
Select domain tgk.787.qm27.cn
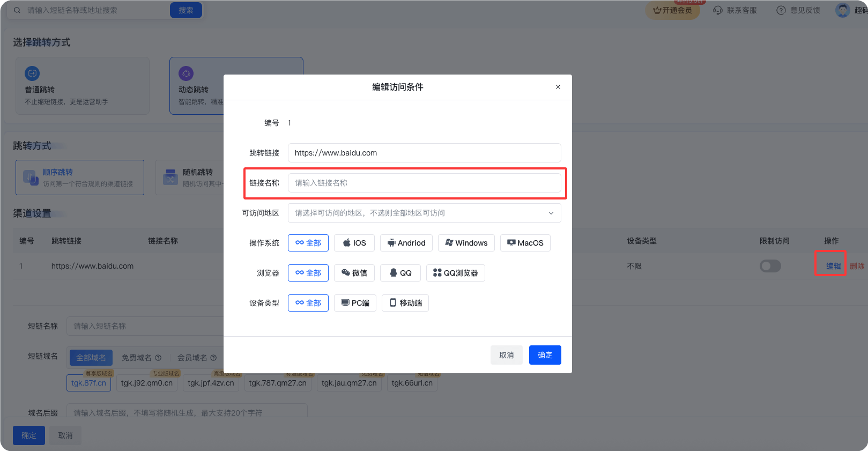278,383
